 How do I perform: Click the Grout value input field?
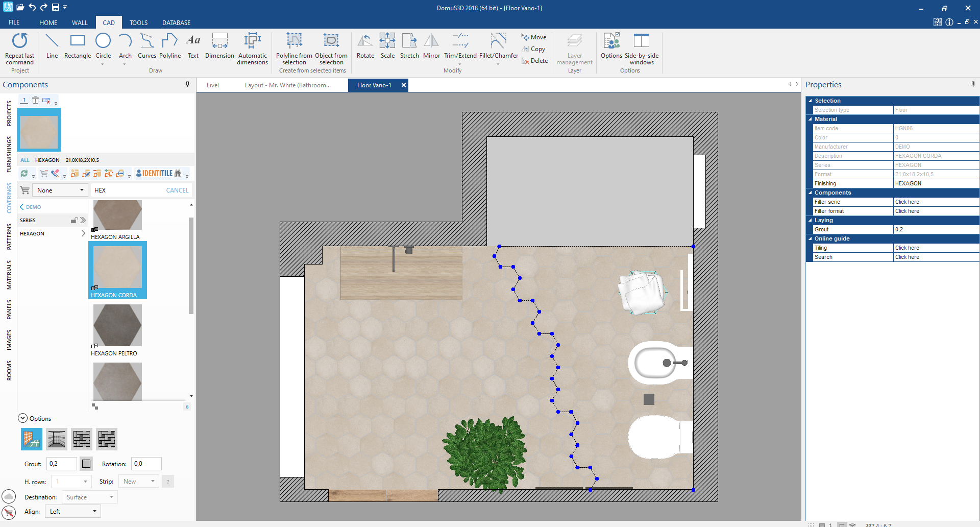[62, 464]
